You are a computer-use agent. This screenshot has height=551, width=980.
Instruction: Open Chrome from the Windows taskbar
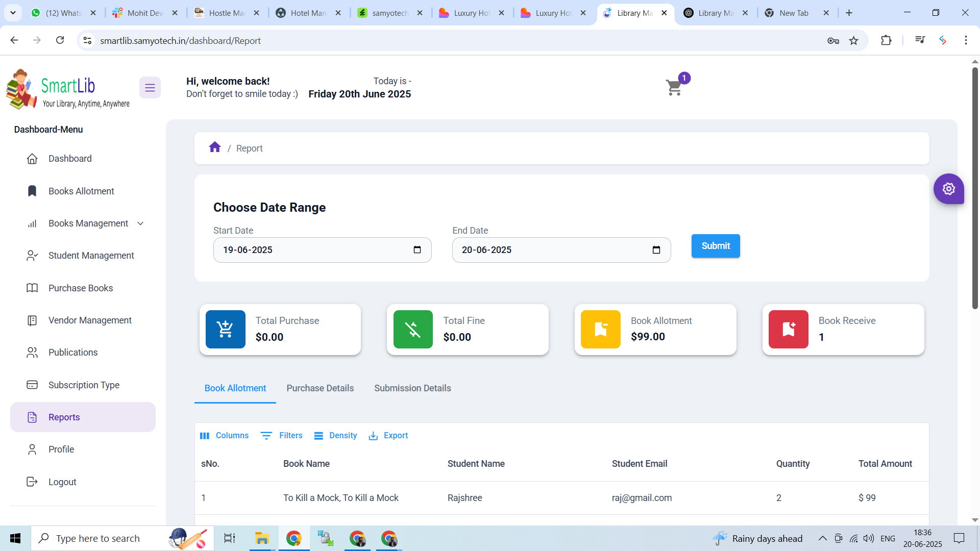coord(294,538)
